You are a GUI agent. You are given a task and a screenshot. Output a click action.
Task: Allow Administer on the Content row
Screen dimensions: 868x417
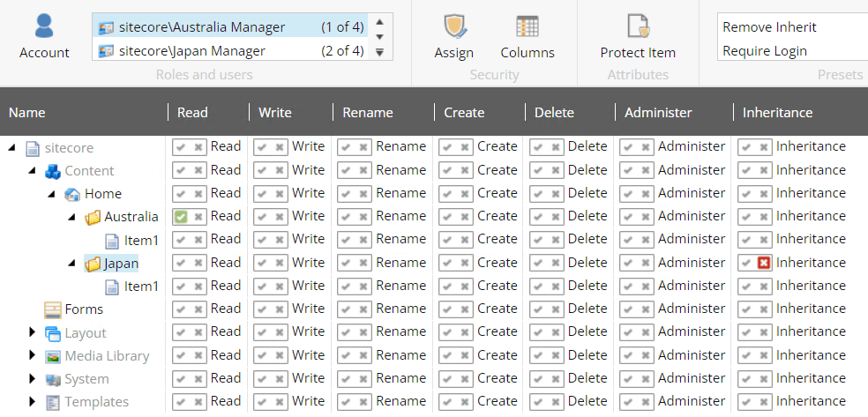(628, 170)
